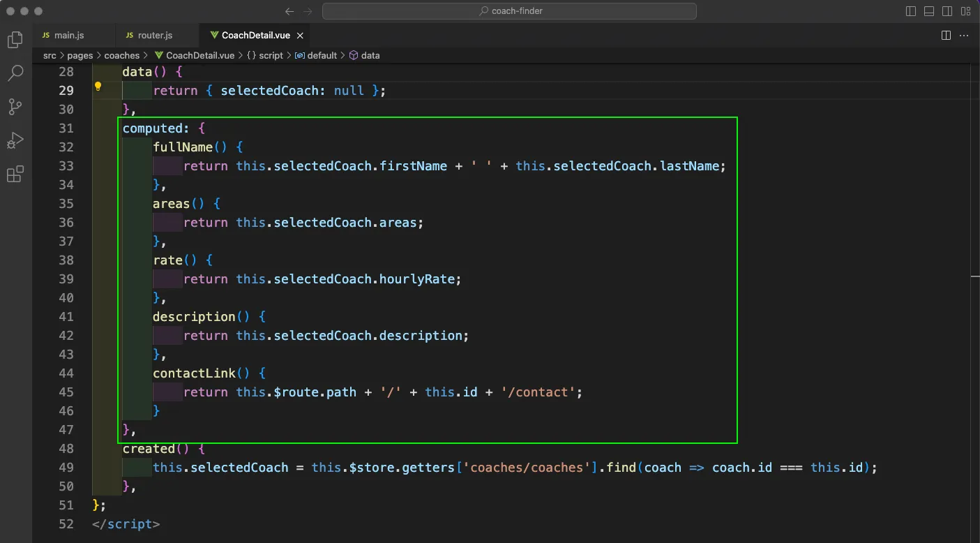Viewport: 980px width, 543px height.
Task: Click the '/contact' string on line 45
Action: (538, 392)
